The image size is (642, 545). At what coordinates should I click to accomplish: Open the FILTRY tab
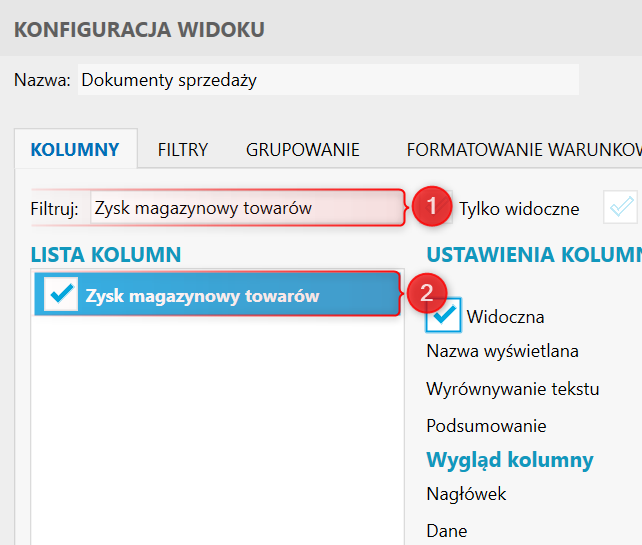183,149
